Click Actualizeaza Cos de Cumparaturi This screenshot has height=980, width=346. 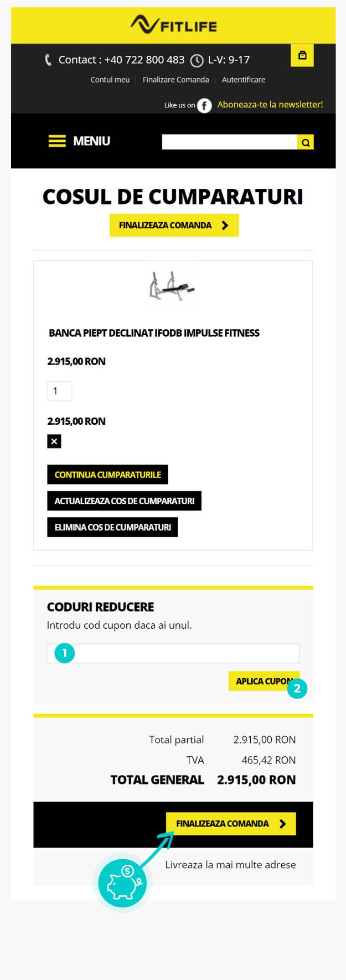point(124,501)
